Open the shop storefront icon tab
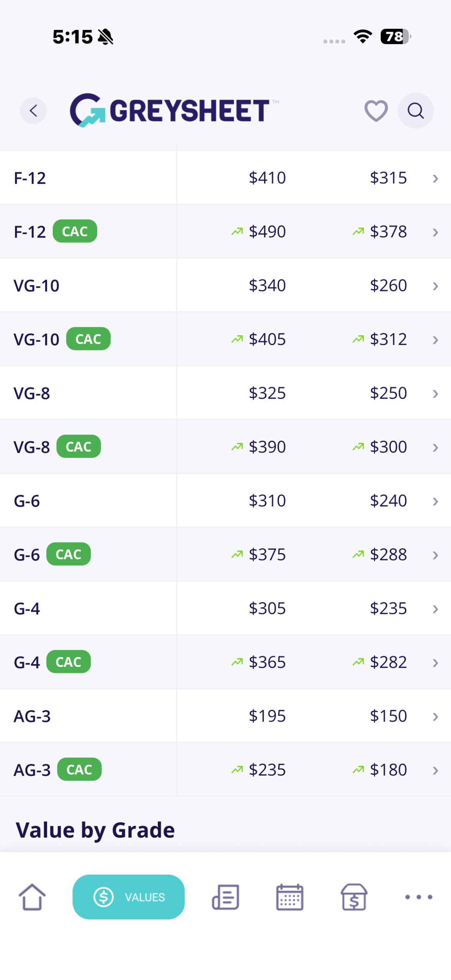451x980 pixels. click(x=354, y=897)
